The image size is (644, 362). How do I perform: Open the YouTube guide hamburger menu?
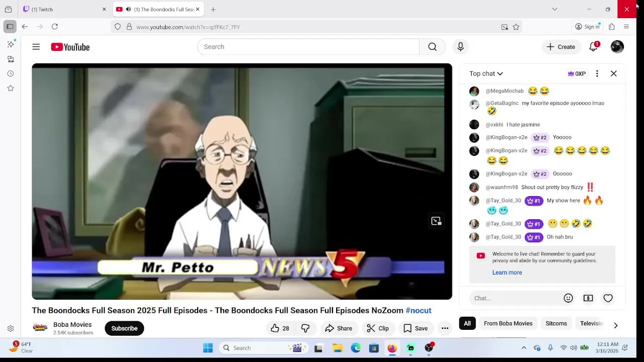36,47
